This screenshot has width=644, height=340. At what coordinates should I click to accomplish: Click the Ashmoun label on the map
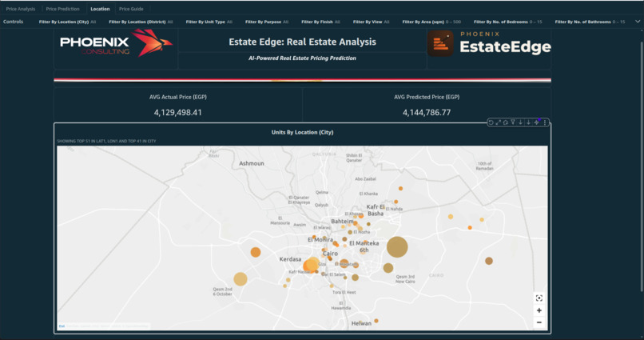252,164
